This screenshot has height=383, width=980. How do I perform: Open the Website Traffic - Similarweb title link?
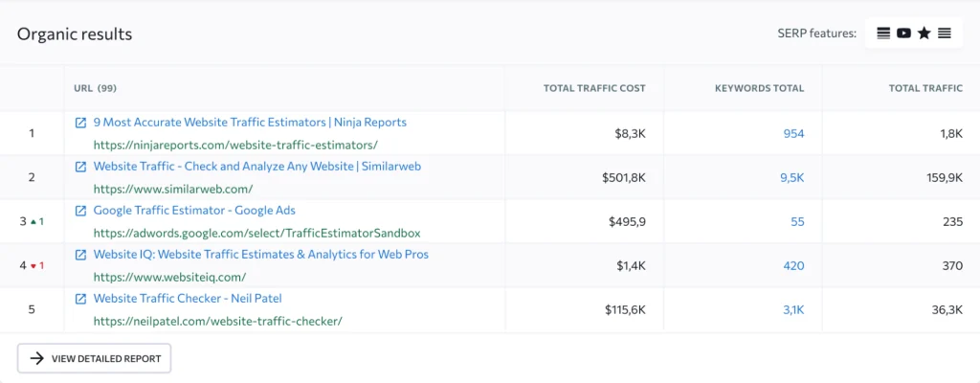click(x=256, y=167)
